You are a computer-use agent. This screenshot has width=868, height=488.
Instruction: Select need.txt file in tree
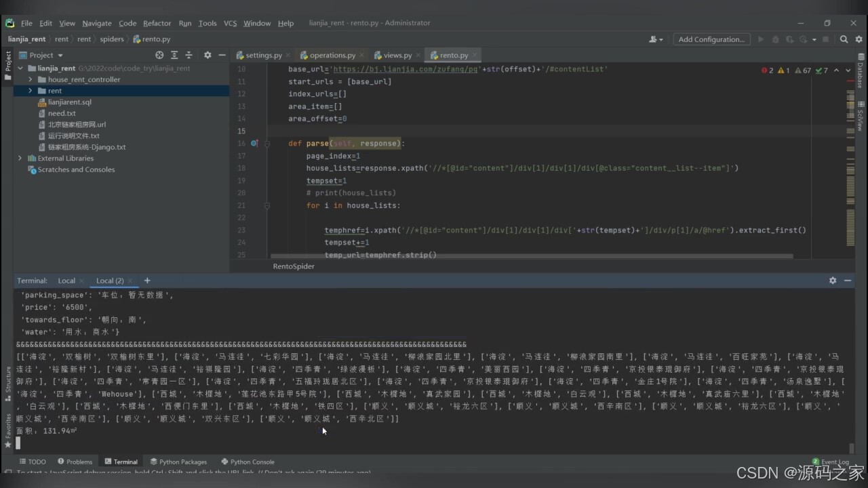pos(62,113)
